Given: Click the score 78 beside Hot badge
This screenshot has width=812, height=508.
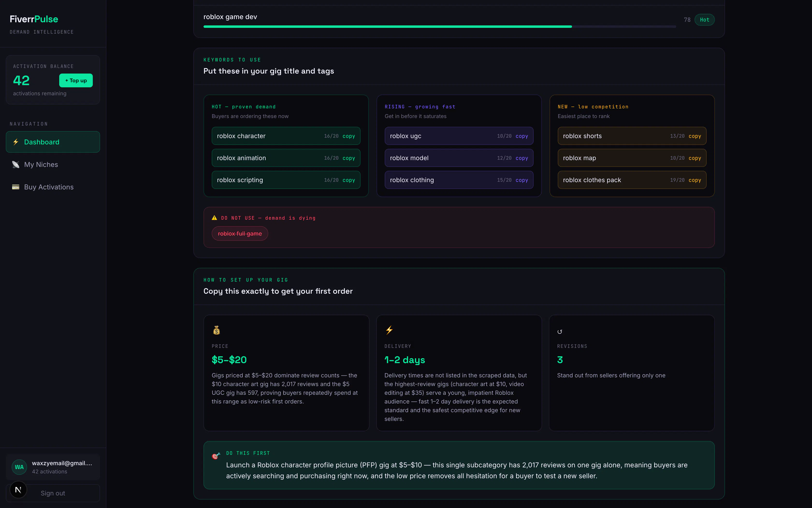Looking at the screenshot, I should click(x=687, y=20).
